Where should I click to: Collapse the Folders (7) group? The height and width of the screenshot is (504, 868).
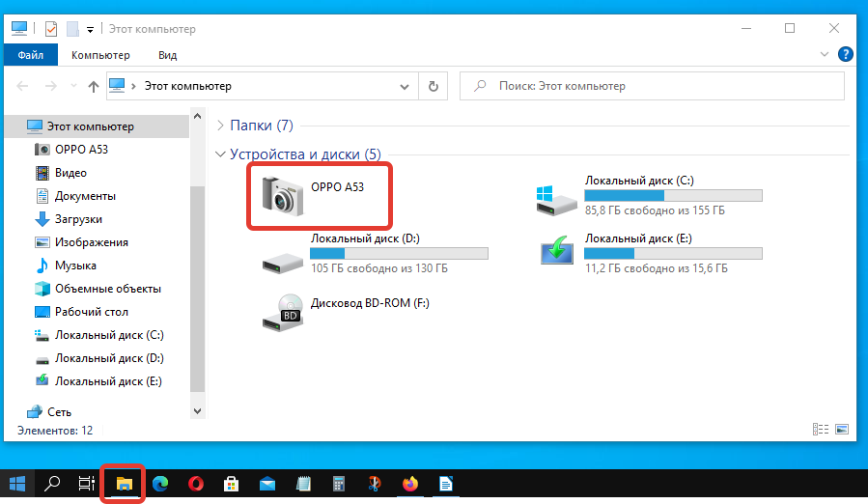coord(221,126)
